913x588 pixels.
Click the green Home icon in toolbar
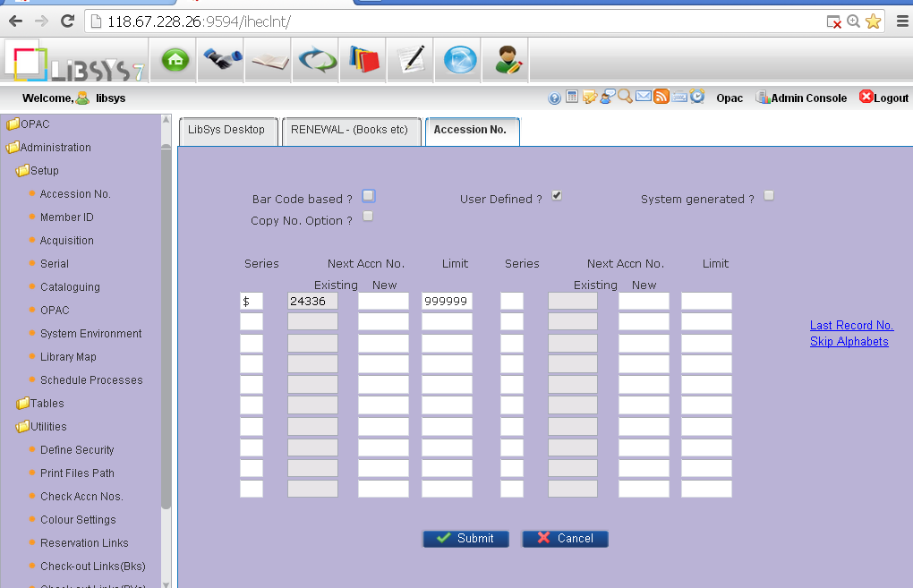(174, 59)
